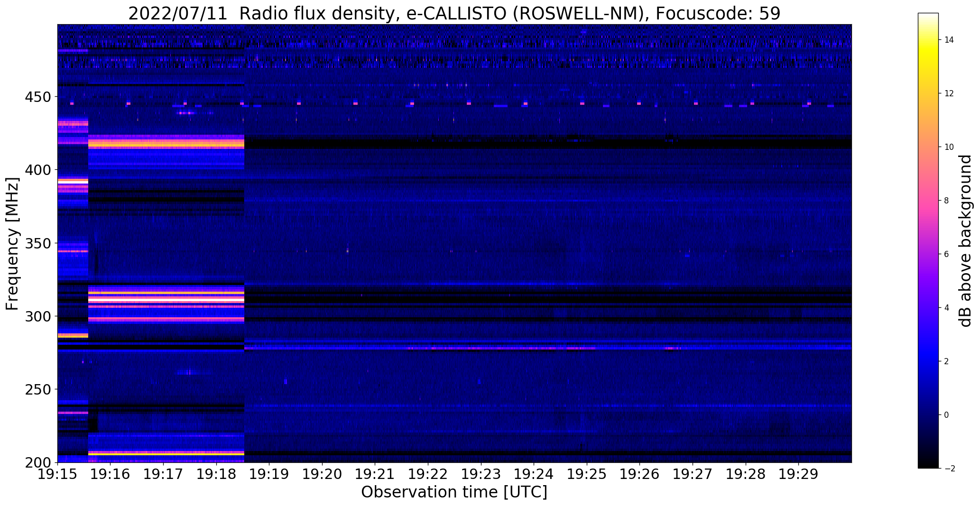Click the 'Observation time [UTC]' axis label
The image size is (980, 506).
pos(454,492)
